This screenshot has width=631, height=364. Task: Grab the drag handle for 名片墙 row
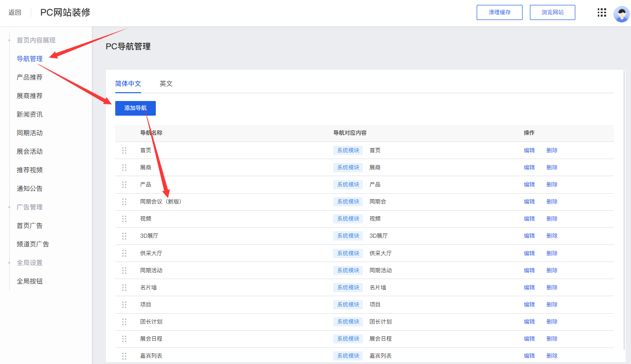coord(124,287)
